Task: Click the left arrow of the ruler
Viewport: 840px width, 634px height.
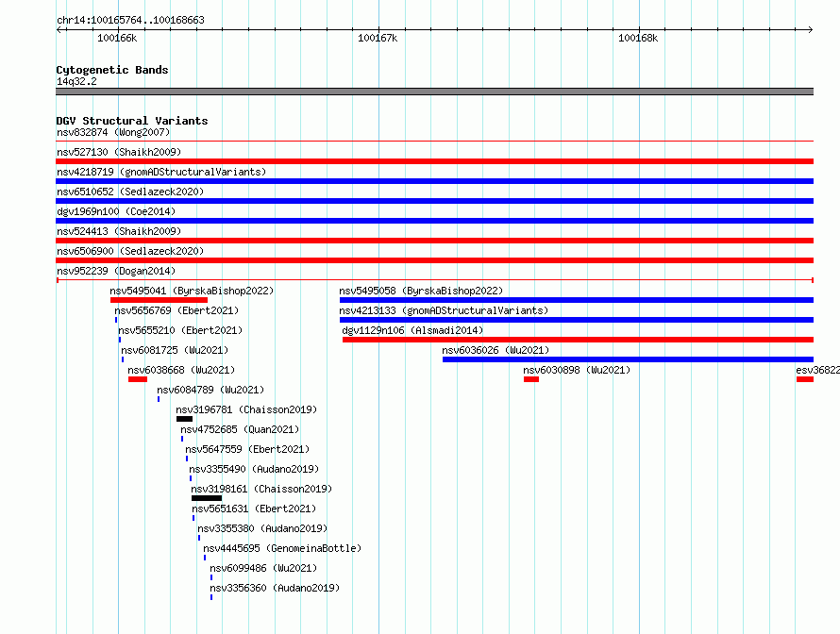Action: pos(59,30)
